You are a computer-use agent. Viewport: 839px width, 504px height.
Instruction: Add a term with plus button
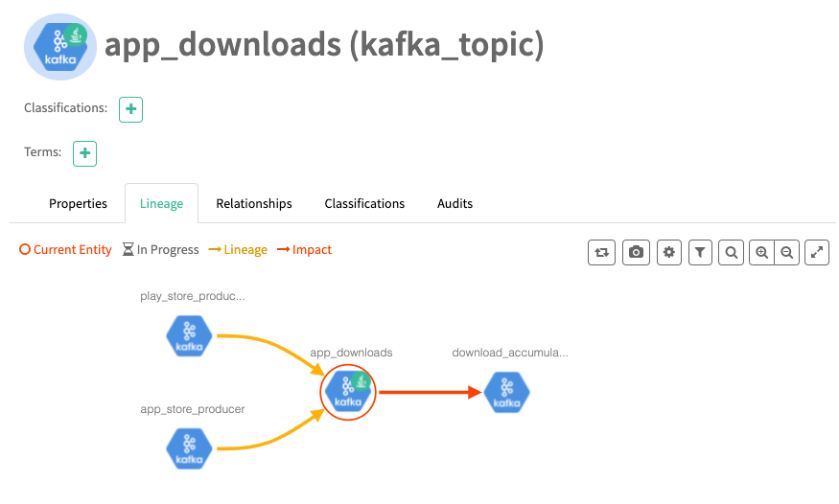[85, 153]
